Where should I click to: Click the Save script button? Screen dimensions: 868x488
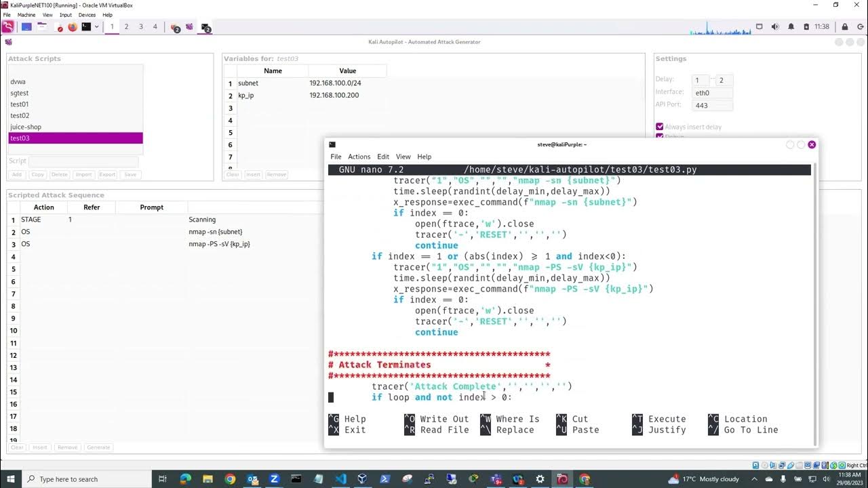(x=130, y=174)
